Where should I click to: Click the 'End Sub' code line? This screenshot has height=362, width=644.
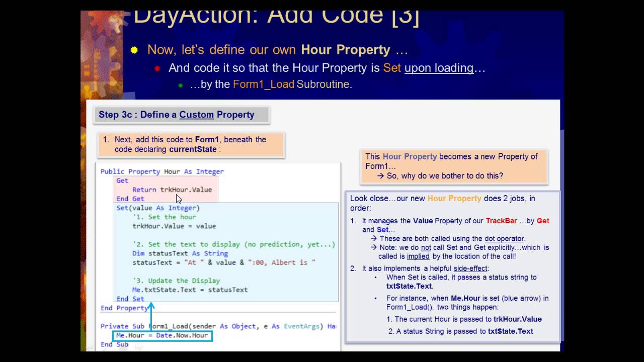click(114, 344)
